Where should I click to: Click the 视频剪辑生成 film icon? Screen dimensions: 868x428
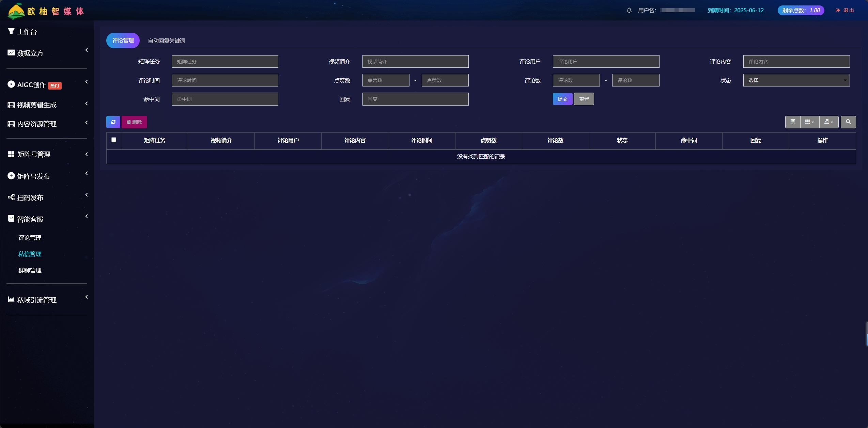(11, 105)
